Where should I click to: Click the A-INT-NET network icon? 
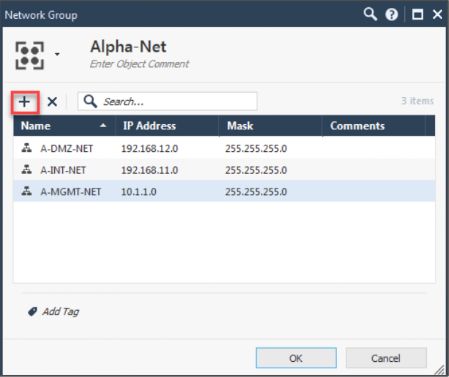[26, 169]
